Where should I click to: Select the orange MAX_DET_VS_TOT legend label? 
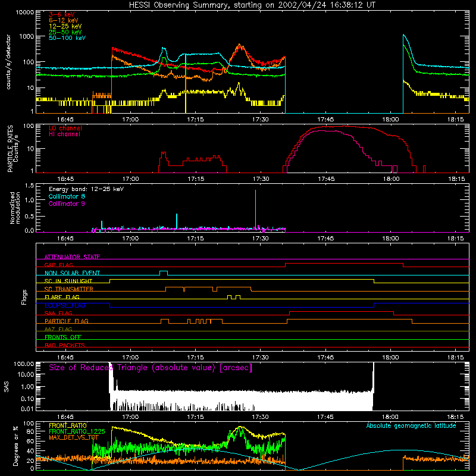click(74, 437)
